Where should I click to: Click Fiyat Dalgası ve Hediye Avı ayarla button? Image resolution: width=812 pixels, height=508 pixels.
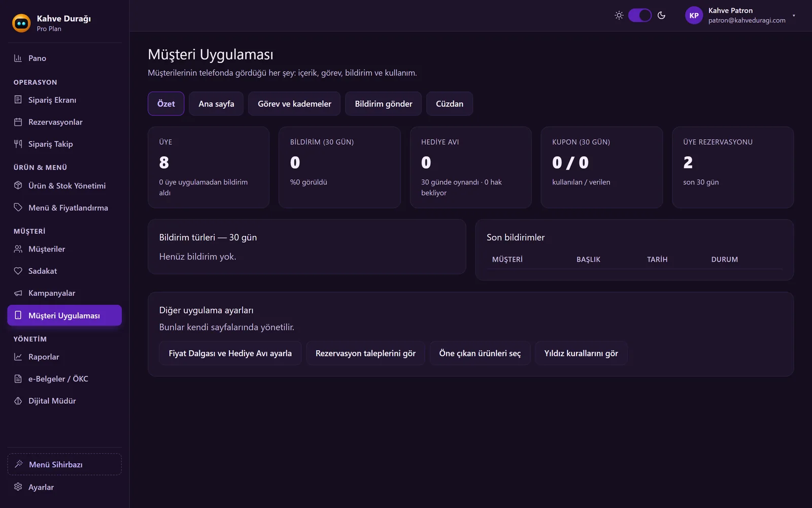coord(230,353)
